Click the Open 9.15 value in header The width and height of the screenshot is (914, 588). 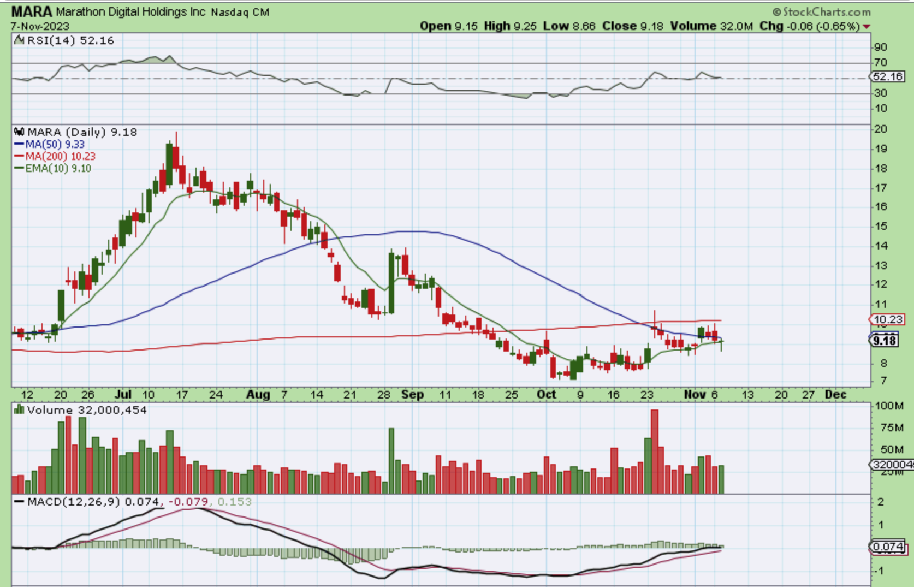[449, 26]
